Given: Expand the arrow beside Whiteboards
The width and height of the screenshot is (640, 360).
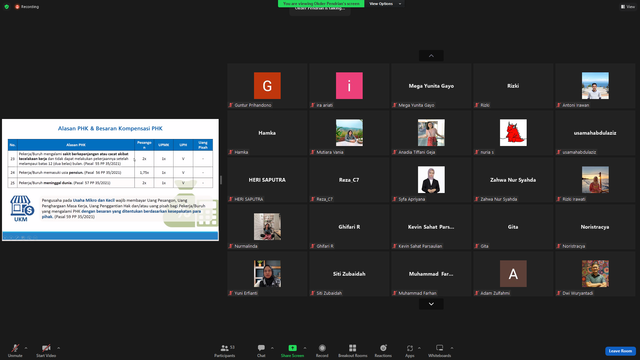Looking at the screenshot, I should click(452, 348).
